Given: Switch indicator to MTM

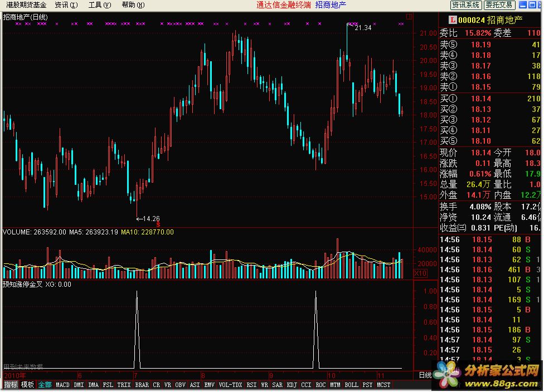Looking at the screenshot, I should click(x=335, y=385).
